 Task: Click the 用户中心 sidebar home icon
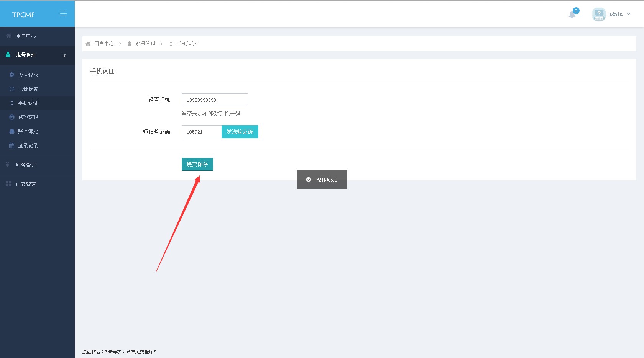tap(8, 36)
